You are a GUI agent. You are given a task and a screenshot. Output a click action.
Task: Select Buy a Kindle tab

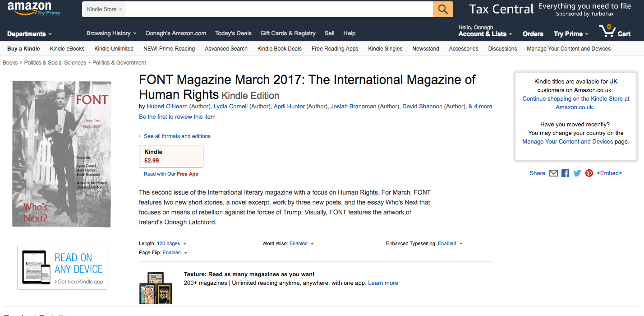click(x=23, y=49)
